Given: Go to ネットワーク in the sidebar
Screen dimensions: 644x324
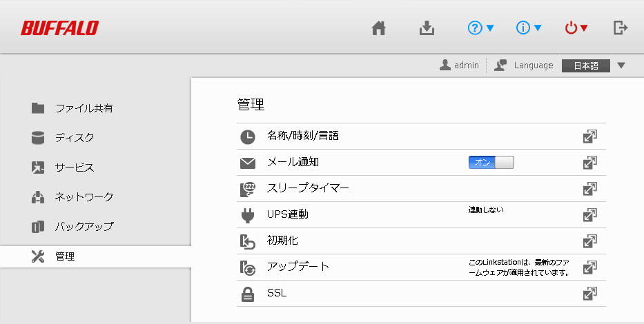Looking at the screenshot, I should coord(84,197).
